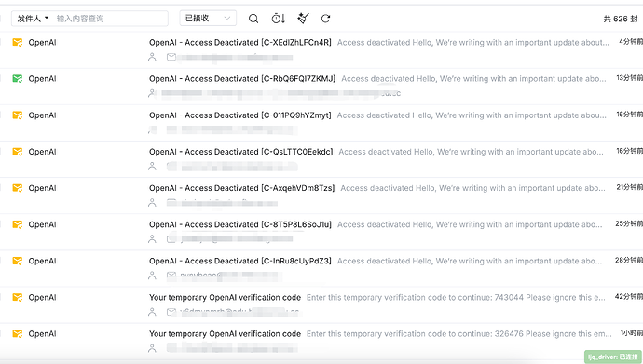
Task: Open the 发件人 search-field dropdown
Action: 33,19
